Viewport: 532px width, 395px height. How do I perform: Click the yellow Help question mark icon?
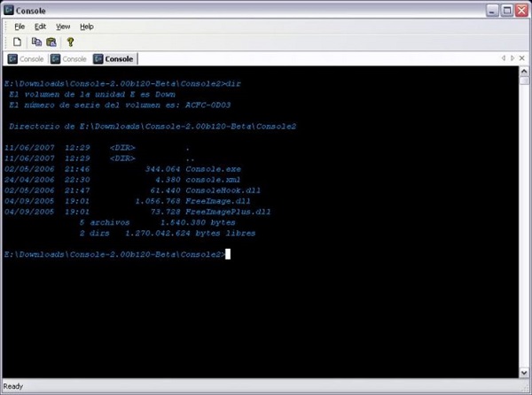(70, 42)
